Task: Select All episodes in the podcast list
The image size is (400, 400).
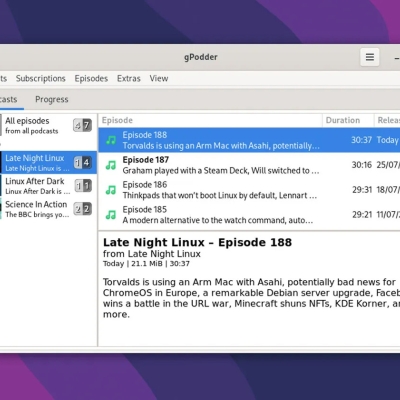Action: (48, 126)
